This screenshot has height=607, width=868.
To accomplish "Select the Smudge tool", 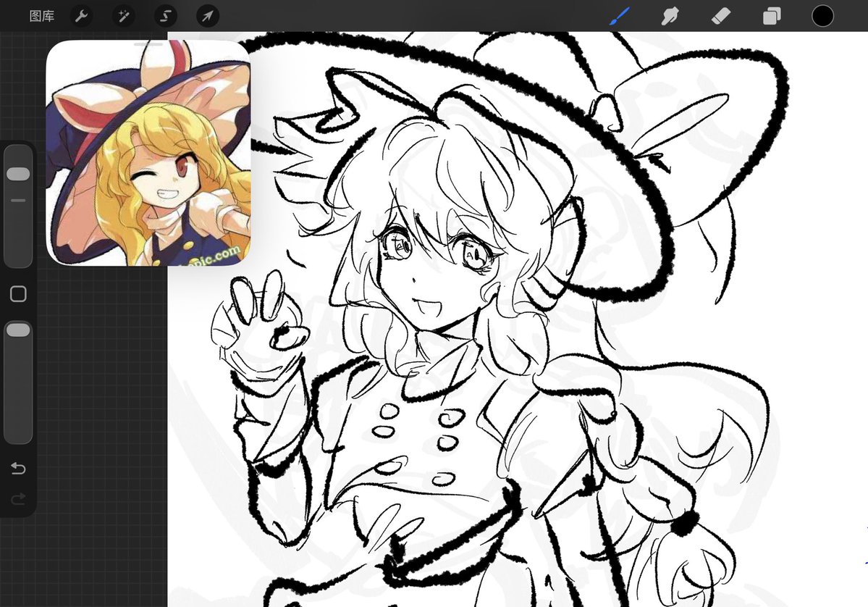I will [670, 16].
